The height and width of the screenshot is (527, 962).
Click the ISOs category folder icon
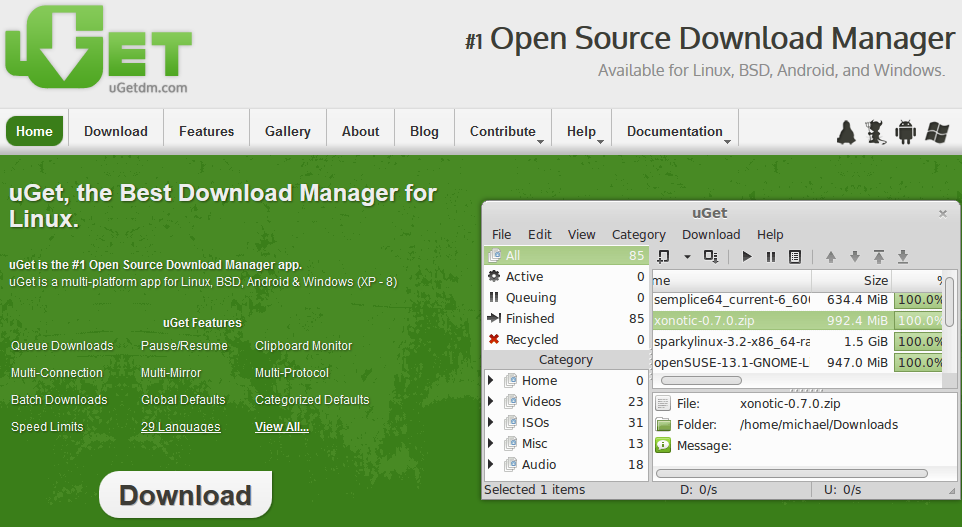coord(510,423)
